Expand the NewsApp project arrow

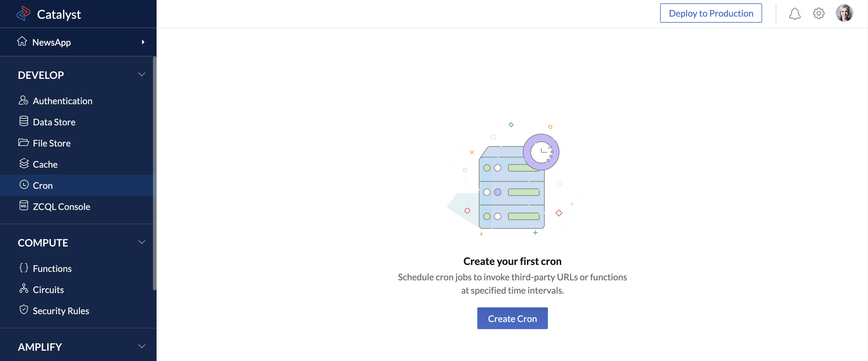143,42
